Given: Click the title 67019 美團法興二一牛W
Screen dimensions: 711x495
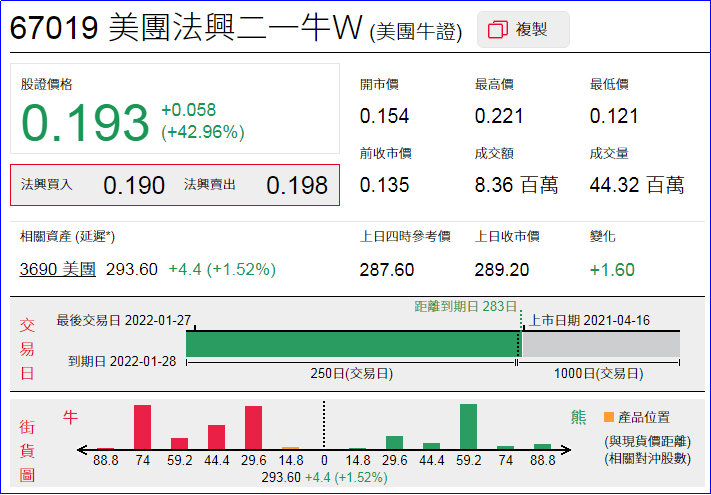Looking at the screenshot, I should [186, 28].
